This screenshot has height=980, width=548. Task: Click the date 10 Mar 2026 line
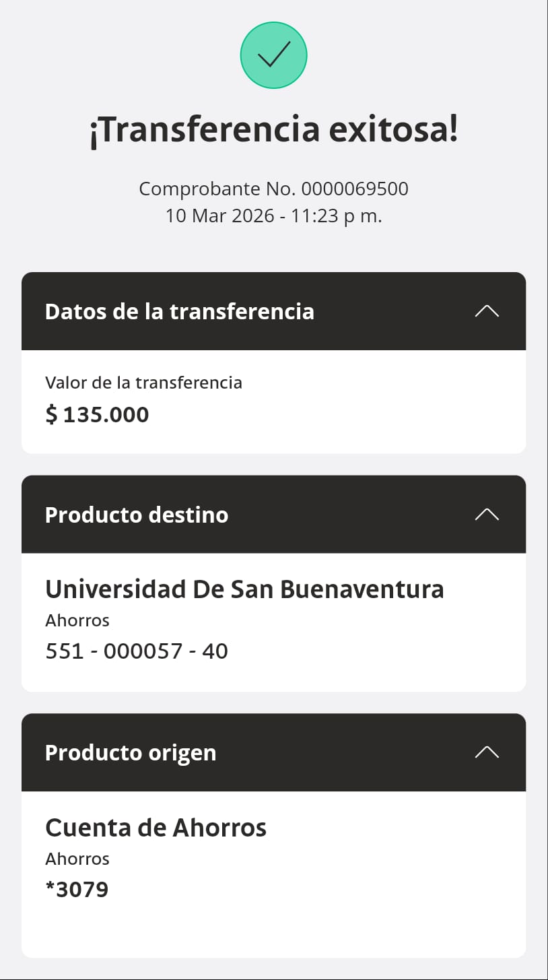click(274, 216)
